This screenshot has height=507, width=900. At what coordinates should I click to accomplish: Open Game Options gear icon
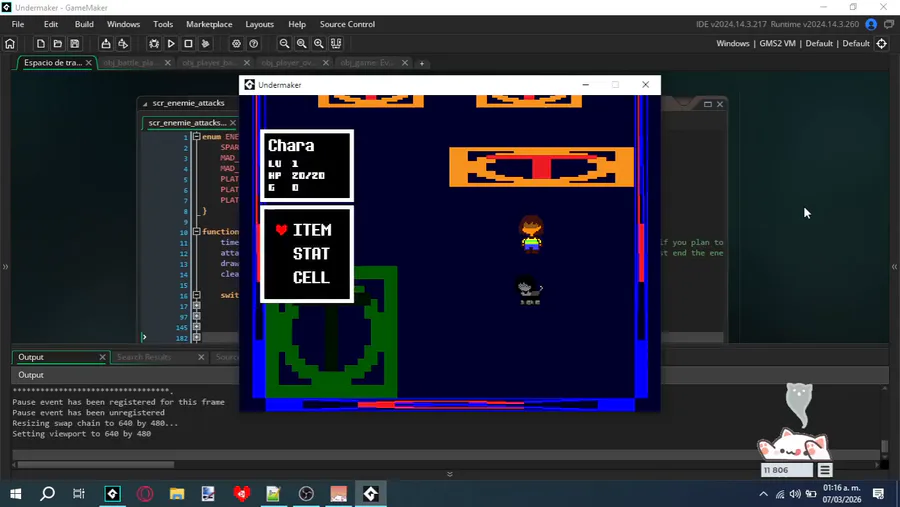(x=236, y=44)
